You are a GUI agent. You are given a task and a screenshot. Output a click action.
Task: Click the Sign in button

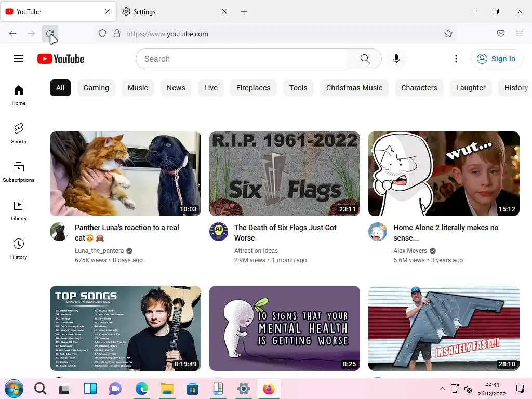pyautogui.click(x=497, y=59)
